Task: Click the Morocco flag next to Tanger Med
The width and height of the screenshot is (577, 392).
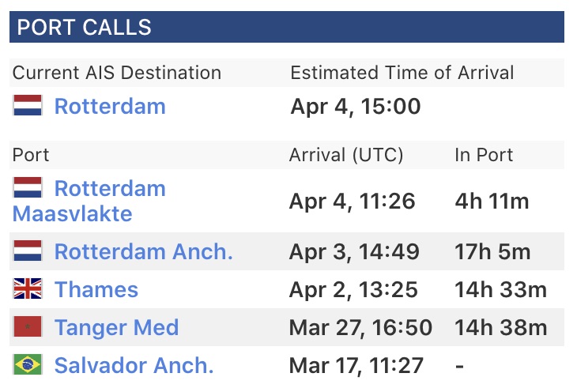Action: pyautogui.click(x=28, y=327)
